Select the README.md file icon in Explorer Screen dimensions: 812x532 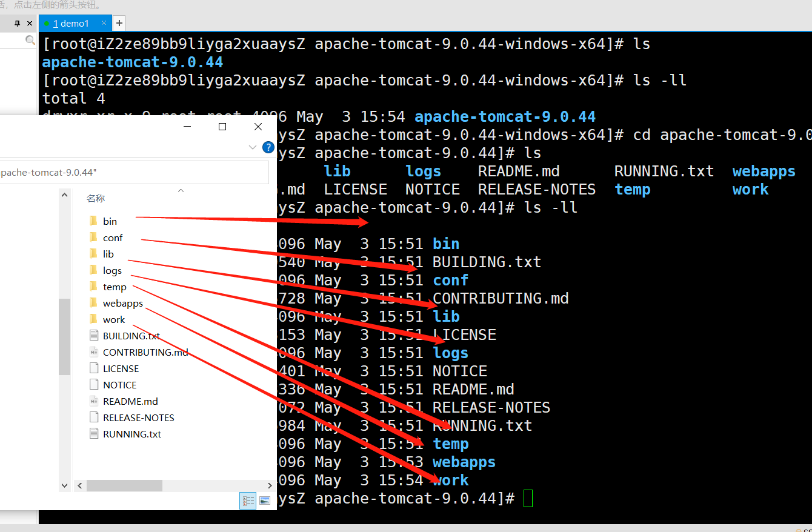(93, 401)
